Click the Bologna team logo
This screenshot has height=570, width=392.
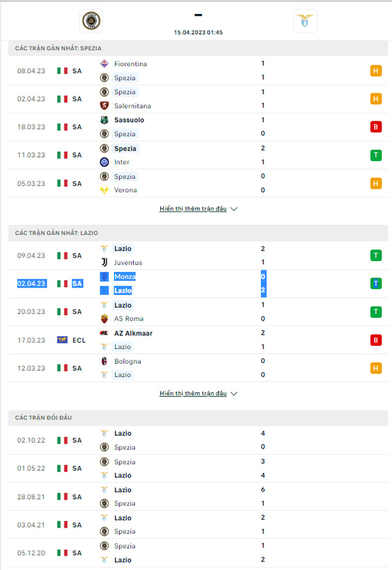104,362
